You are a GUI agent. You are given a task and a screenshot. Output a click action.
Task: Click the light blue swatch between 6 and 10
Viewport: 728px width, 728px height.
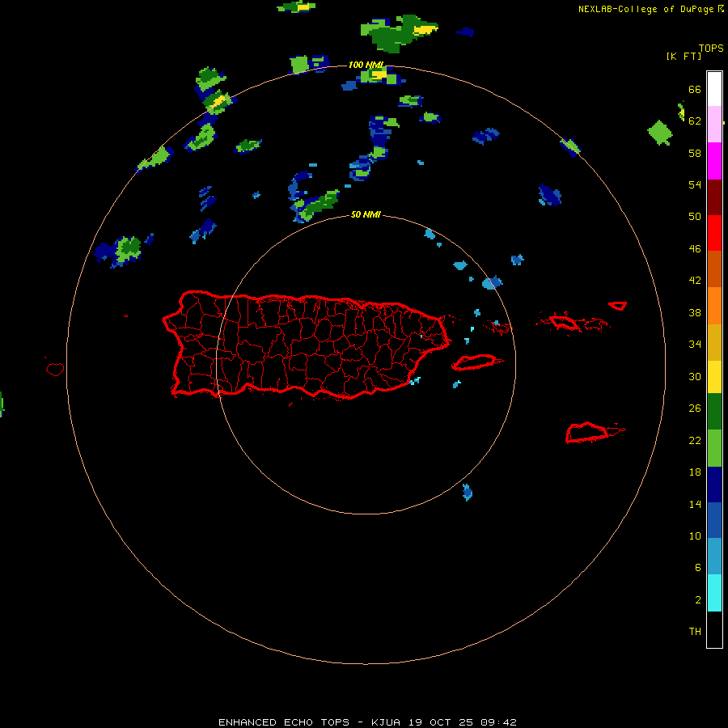point(714,557)
